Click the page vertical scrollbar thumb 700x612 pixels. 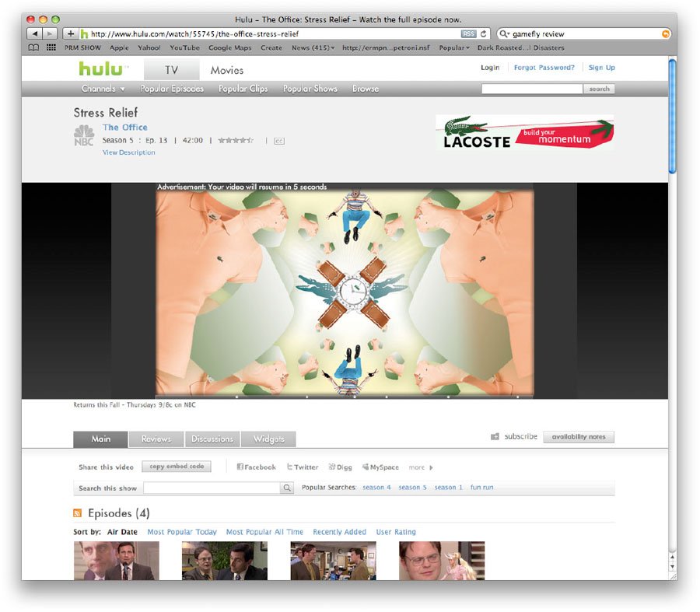(x=672, y=116)
